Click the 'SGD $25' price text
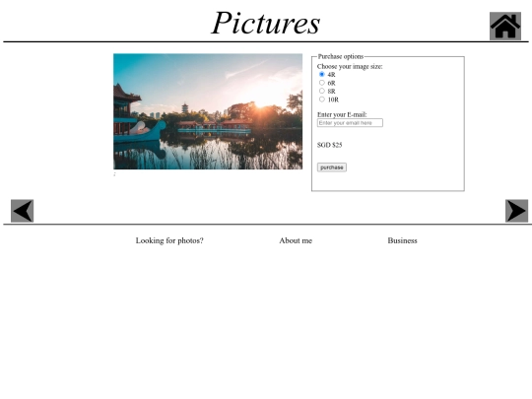Screen dimensions: 532x399 coord(329,145)
